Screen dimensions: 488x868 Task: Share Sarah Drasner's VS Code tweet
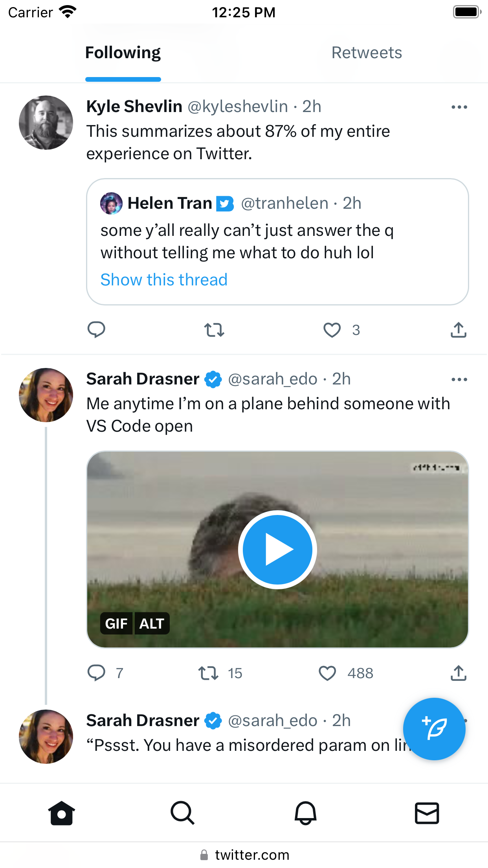pyautogui.click(x=459, y=673)
